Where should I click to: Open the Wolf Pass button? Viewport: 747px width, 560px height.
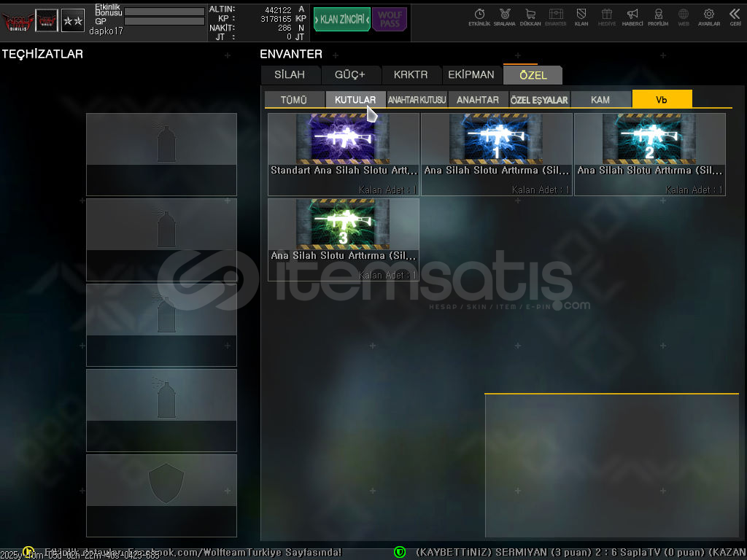pyautogui.click(x=390, y=19)
